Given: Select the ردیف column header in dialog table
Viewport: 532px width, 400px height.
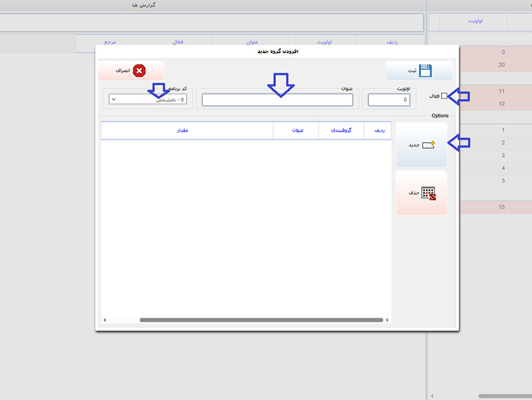Looking at the screenshot, I should [378, 130].
